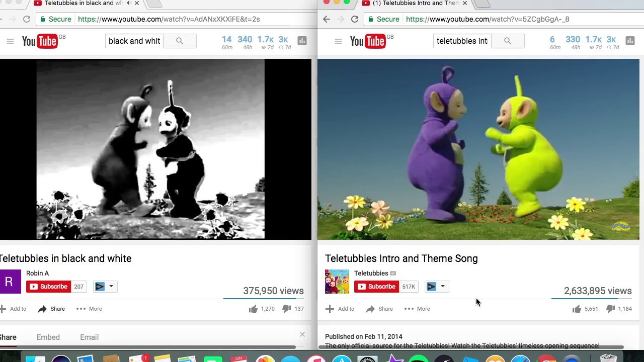Screen dimensions: 644x362
Task: Click Share arrow under black and white video
Action: tap(51, 309)
